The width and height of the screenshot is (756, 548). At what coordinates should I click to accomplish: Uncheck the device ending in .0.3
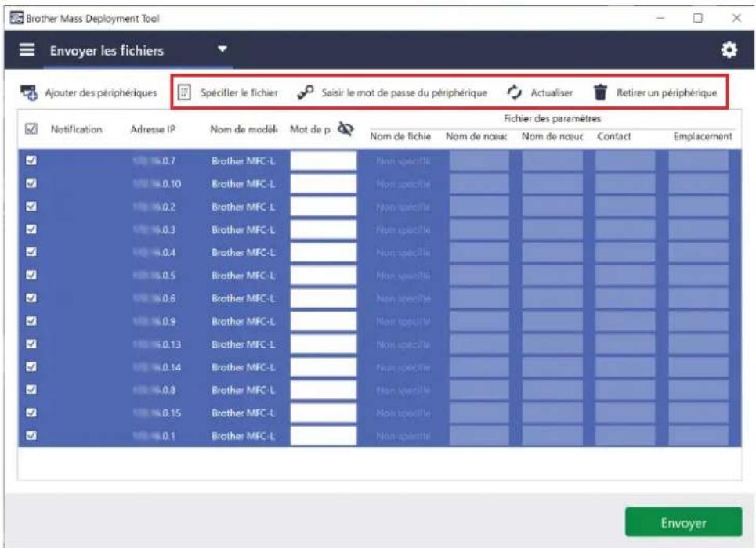click(31, 229)
